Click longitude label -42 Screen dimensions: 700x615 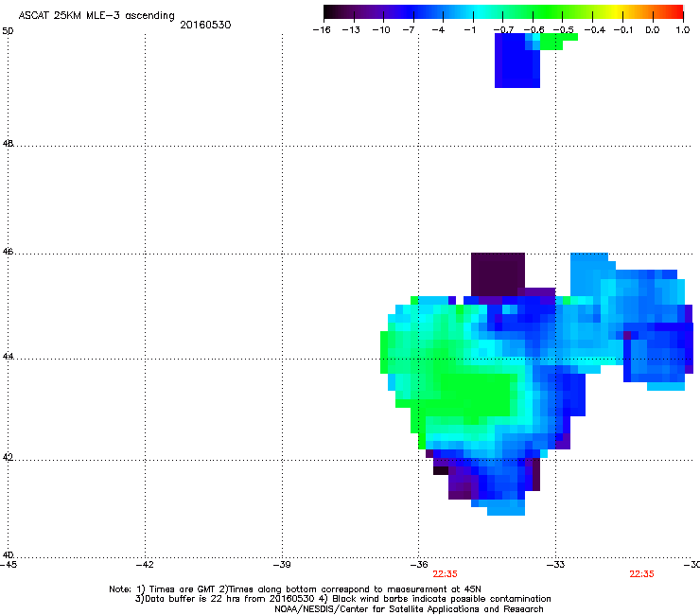tap(145, 565)
